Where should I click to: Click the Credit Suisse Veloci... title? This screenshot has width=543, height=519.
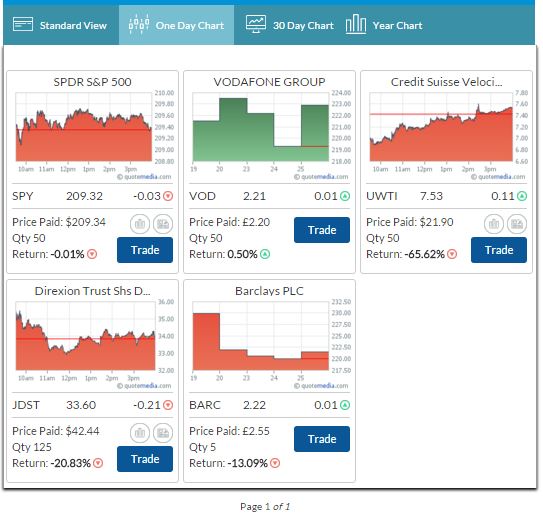(446, 82)
